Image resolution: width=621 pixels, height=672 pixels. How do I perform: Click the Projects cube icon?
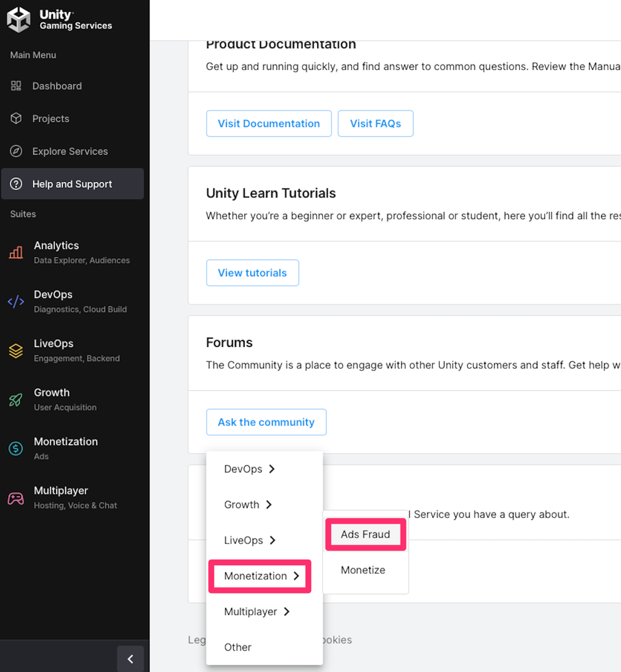coord(16,118)
